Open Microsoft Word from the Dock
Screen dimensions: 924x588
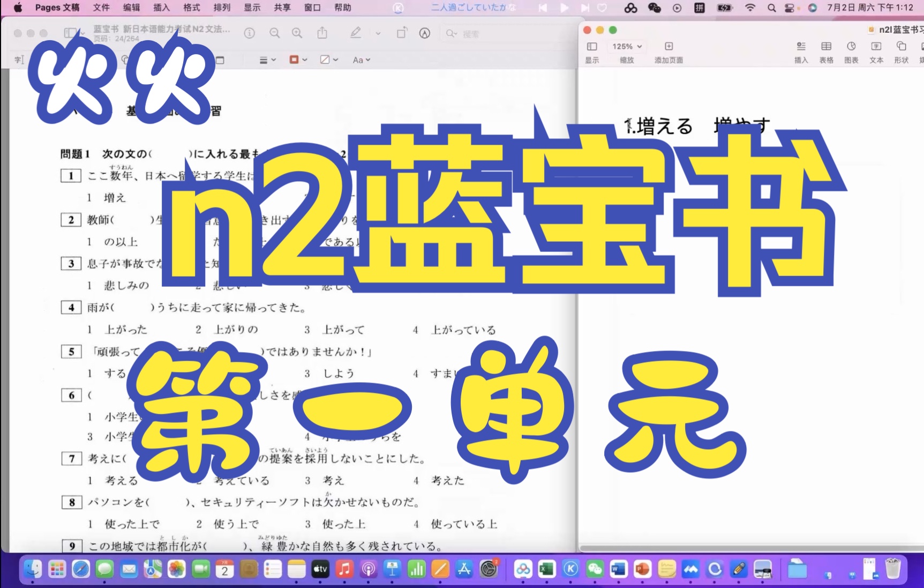pos(619,569)
